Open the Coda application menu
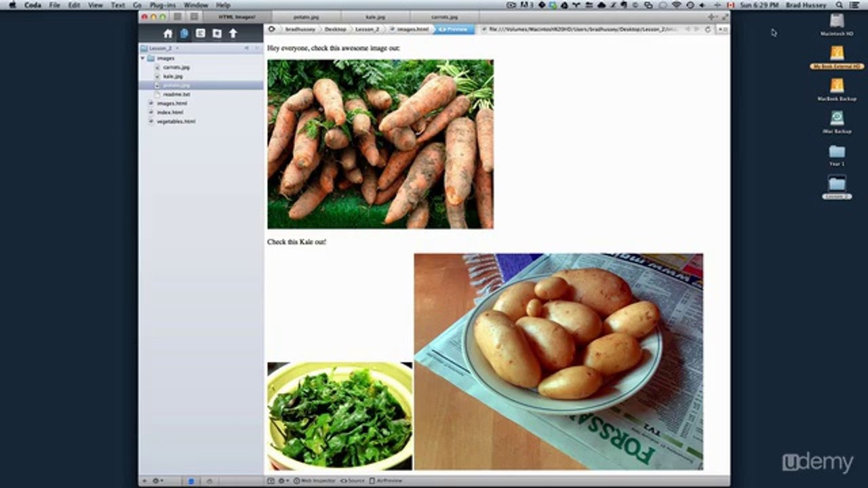 click(x=33, y=5)
